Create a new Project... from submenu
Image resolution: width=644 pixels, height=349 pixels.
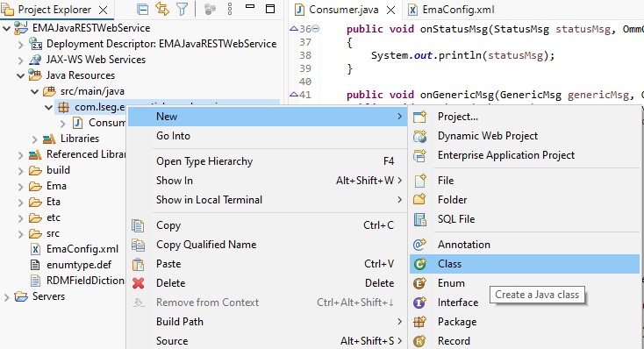coord(525,117)
